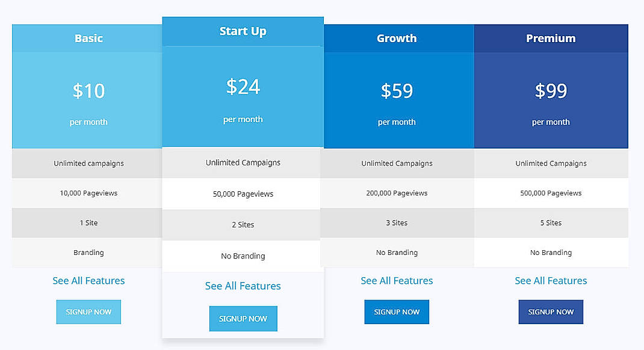Open See All Features under Start Up plan

[243, 286]
